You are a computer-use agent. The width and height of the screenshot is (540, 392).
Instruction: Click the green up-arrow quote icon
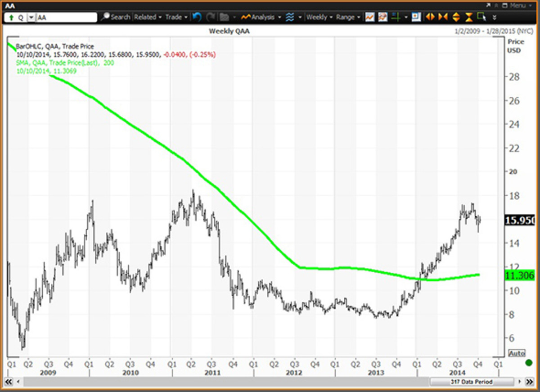coord(11,18)
